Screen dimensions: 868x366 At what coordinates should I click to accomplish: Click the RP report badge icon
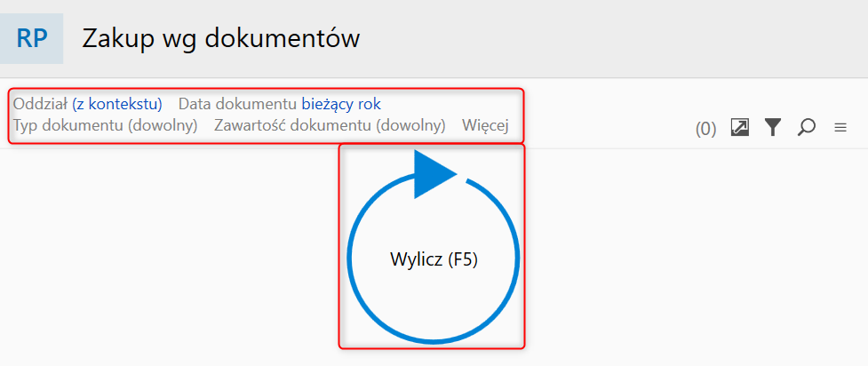click(x=32, y=39)
